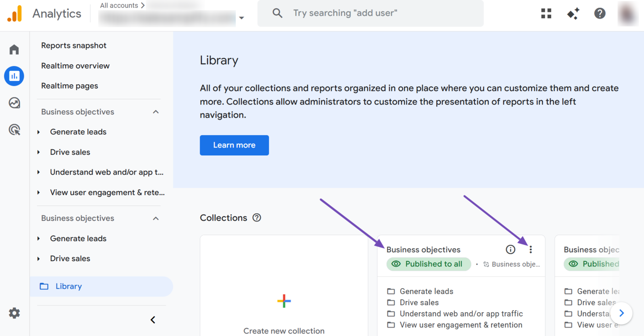Collapse the left navigation with the chevron
644x336 pixels.
coord(152,319)
